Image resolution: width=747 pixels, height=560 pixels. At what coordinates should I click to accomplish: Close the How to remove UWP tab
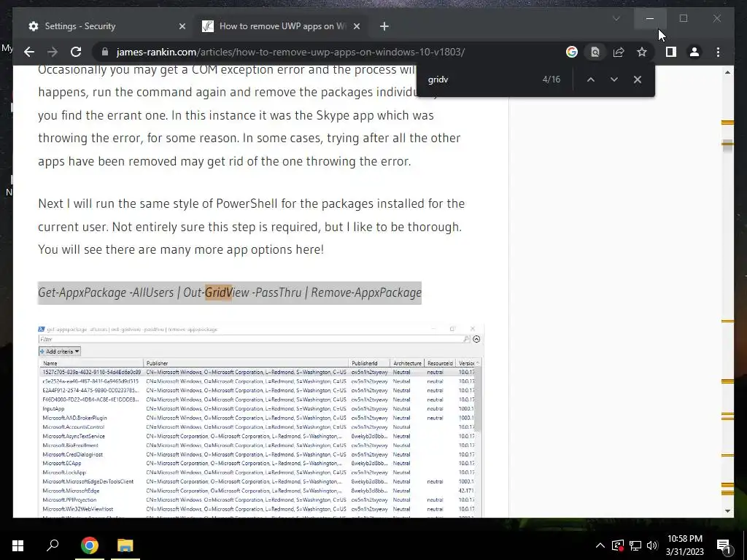pos(356,26)
